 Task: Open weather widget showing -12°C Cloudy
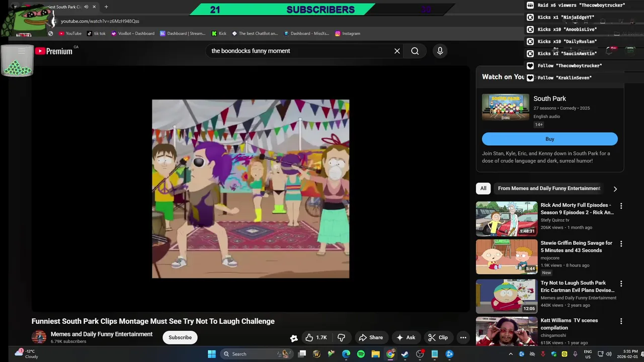point(26,354)
